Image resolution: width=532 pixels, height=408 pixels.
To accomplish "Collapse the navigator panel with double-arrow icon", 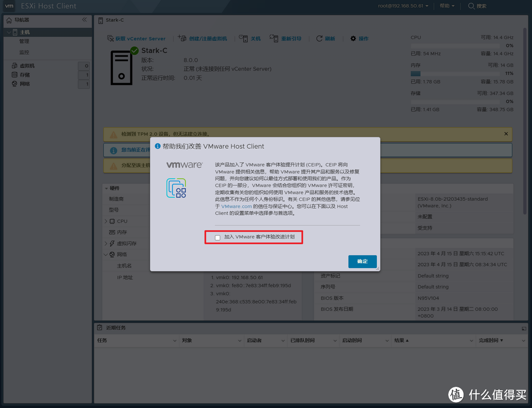I will pyautogui.click(x=85, y=20).
